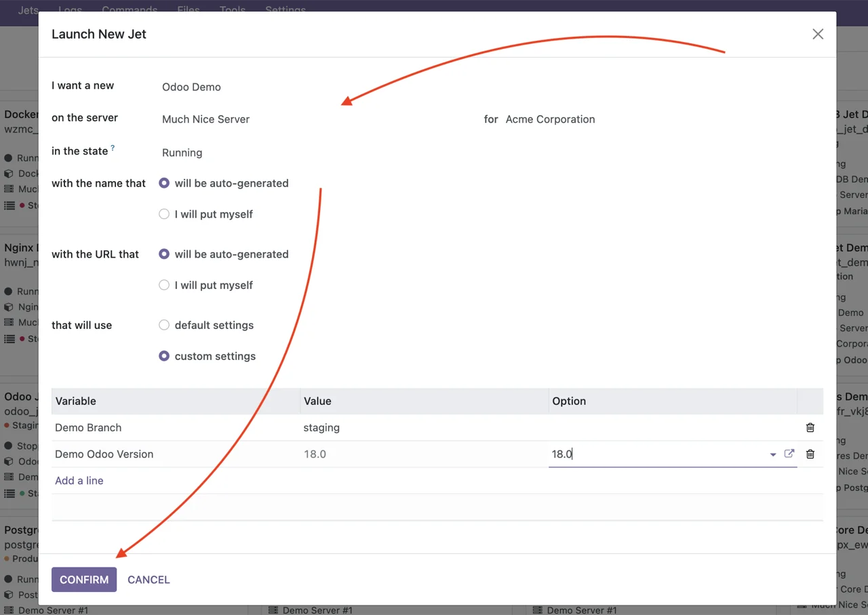This screenshot has height=615, width=868.
Task: Select auto-generated URL radio button
Action: click(164, 254)
